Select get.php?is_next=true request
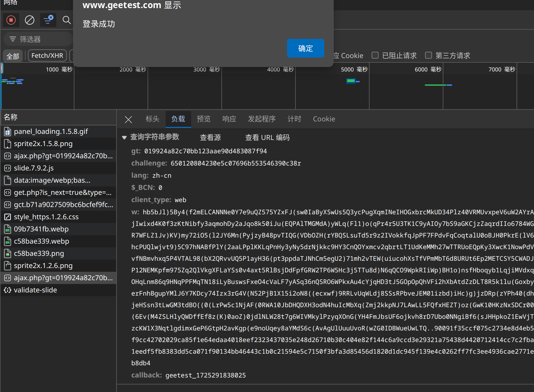 click(58, 193)
